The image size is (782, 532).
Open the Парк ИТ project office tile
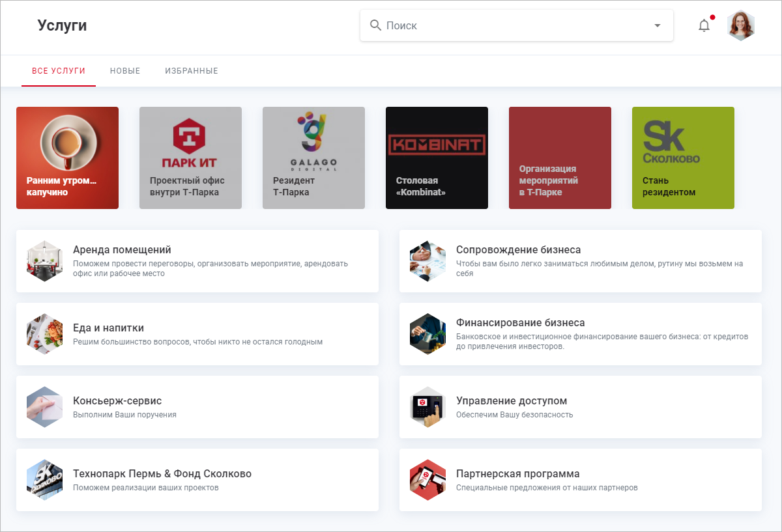point(190,158)
